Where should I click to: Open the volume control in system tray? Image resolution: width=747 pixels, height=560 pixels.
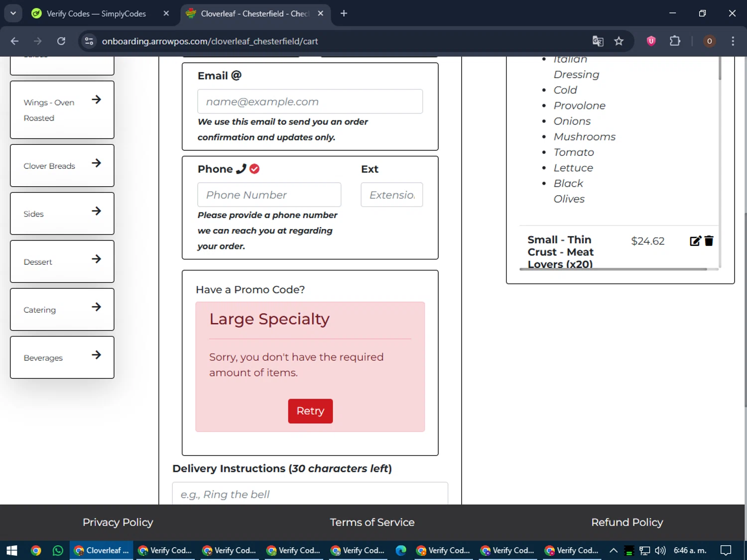660,551
